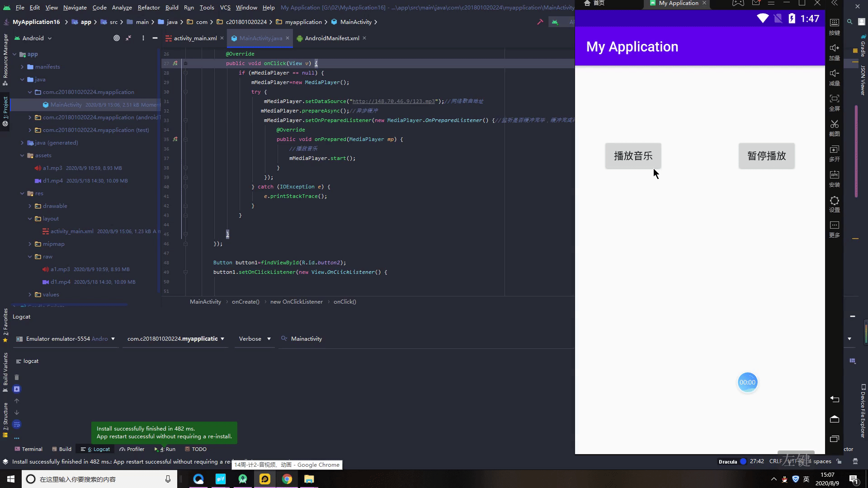Viewport: 868px width, 488px height.
Task: Open the Emulator emulator-5554 device dropdown
Action: click(66, 339)
